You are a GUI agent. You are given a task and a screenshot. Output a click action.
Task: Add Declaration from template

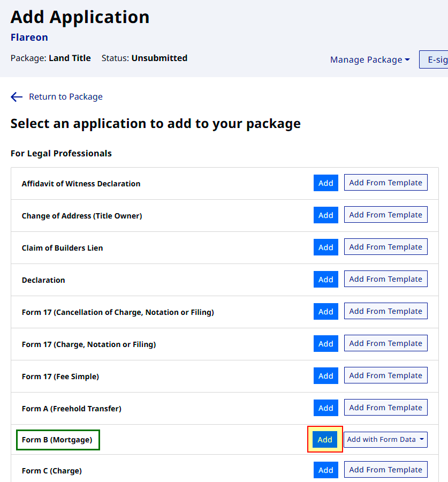point(385,279)
